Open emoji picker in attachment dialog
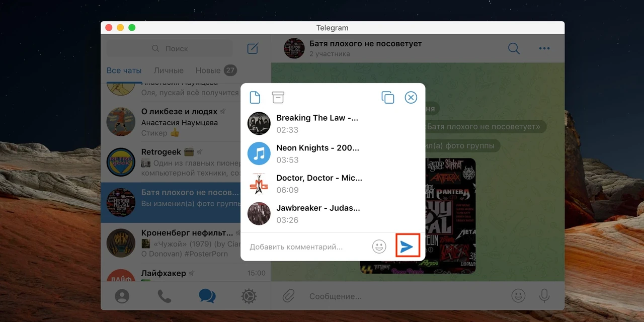The image size is (644, 322). pyautogui.click(x=379, y=247)
